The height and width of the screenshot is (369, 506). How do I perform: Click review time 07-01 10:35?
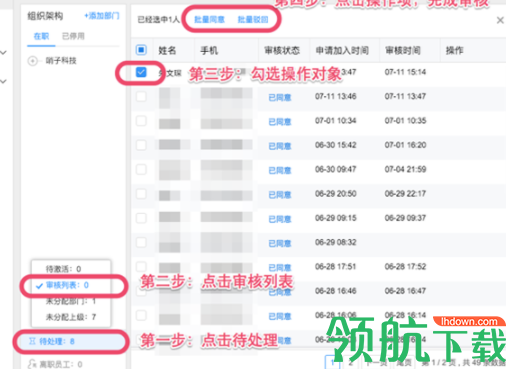pos(405,121)
